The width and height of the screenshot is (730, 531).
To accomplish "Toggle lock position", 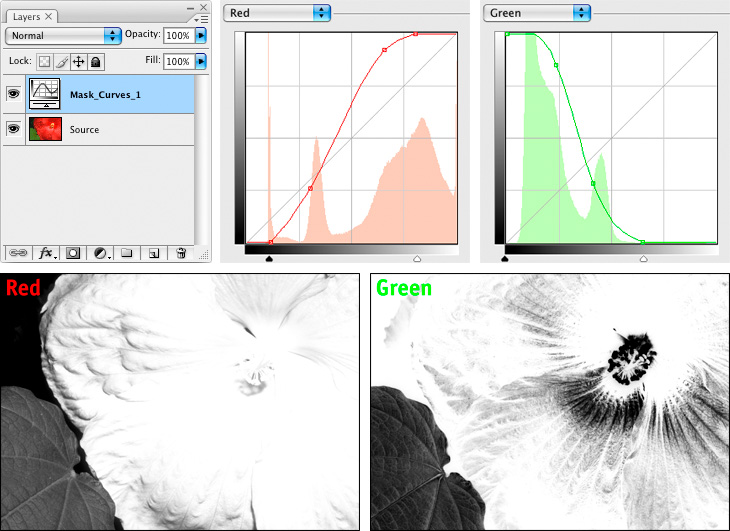I will [x=78, y=62].
